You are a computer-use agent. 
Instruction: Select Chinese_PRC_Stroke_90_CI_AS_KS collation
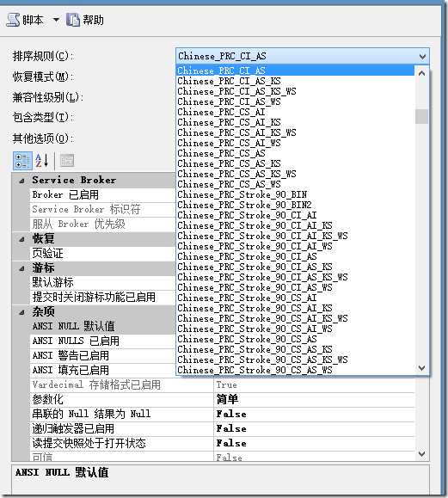tap(295, 267)
